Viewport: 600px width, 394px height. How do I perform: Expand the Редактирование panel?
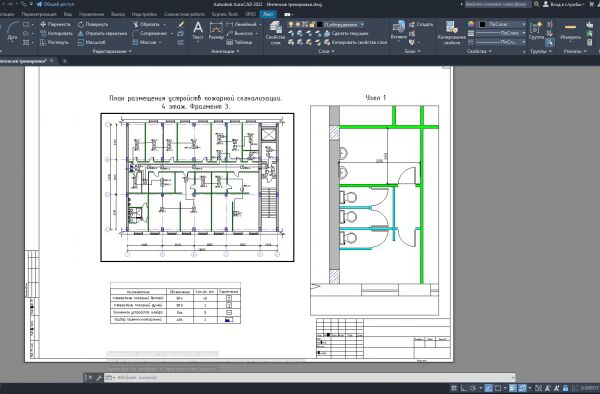tap(112, 51)
